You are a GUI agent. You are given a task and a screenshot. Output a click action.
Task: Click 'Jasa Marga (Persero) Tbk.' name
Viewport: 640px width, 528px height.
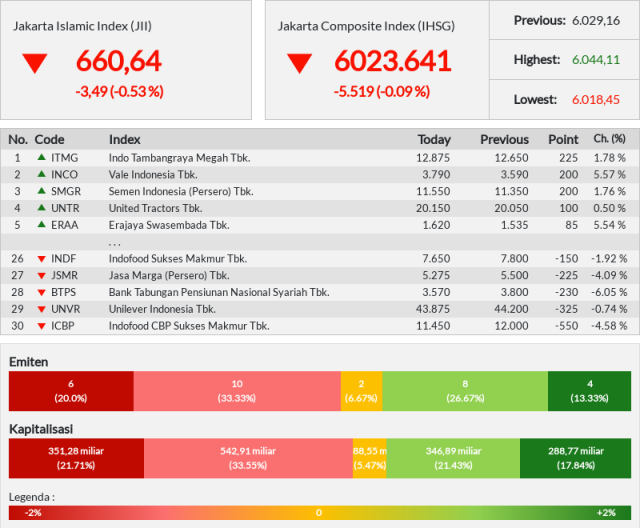point(169,275)
